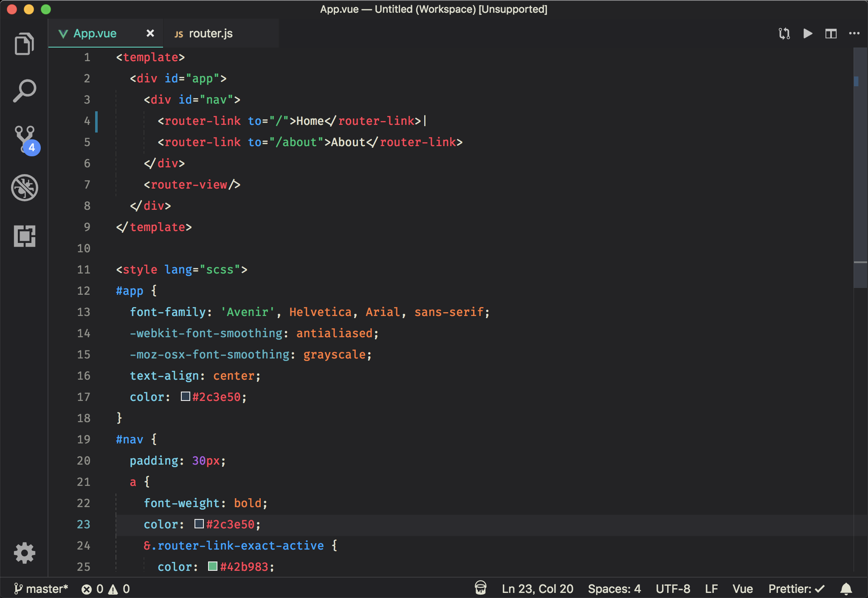Open the Search sidebar panel
The width and height of the screenshot is (868, 598).
tap(24, 90)
